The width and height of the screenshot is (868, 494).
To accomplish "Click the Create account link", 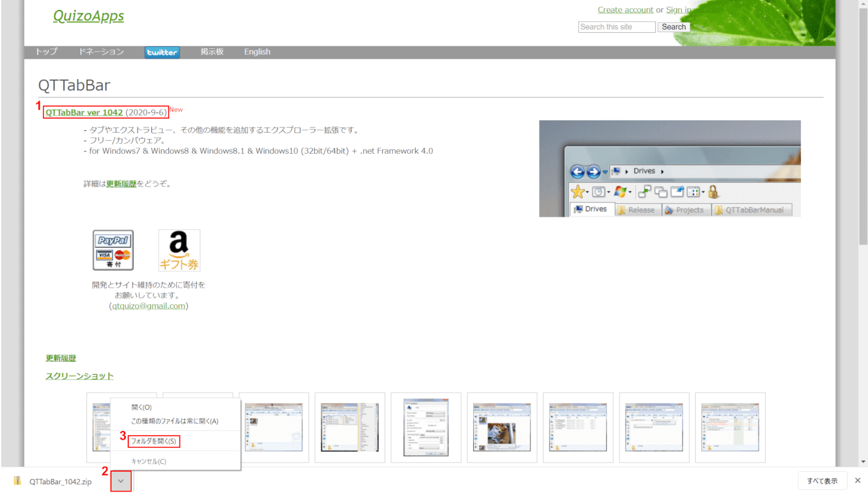I will coord(626,10).
